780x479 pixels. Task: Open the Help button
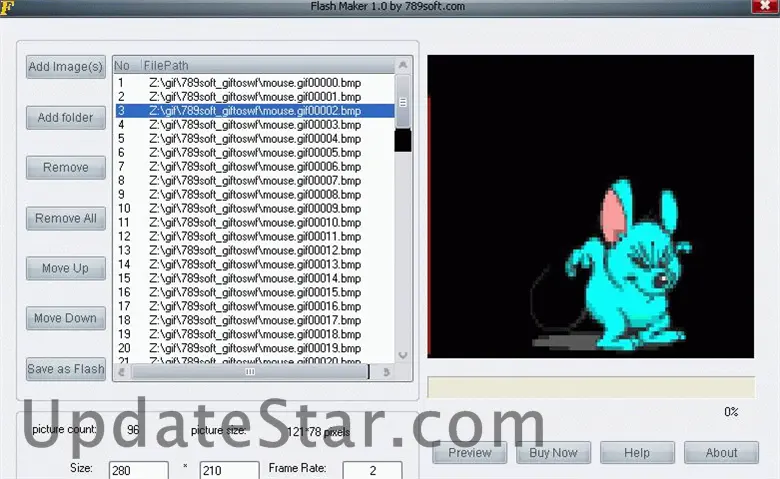(636, 452)
